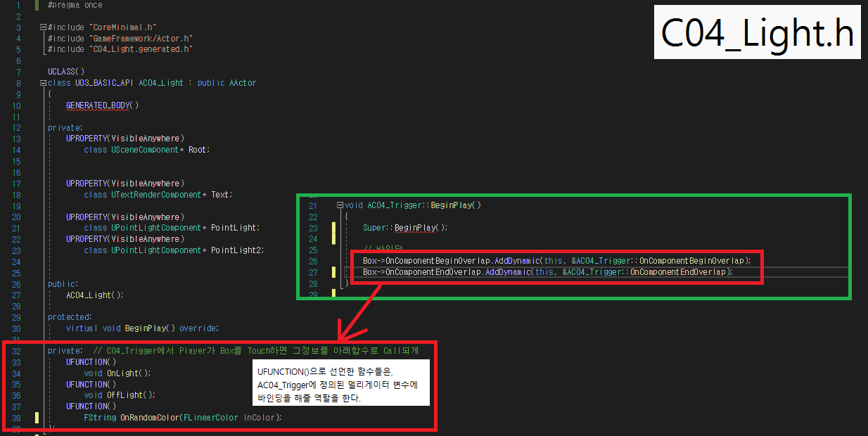Click UPROPERTY(VisibleAnywhere) on line 22
The image size is (868, 436).
tap(125, 239)
